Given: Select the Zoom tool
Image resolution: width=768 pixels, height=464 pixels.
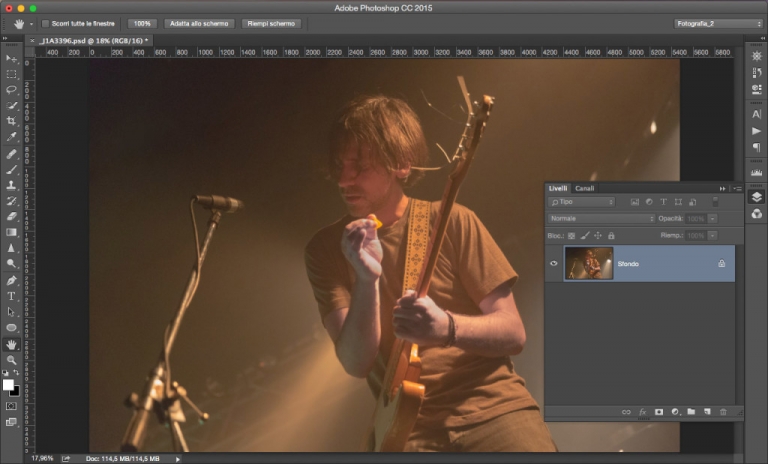Looking at the screenshot, I should coord(11,360).
